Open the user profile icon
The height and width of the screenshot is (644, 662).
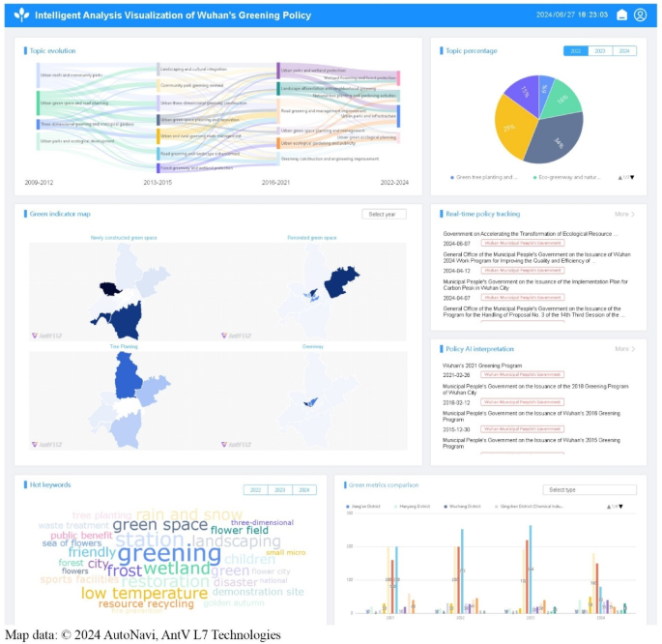640,15
